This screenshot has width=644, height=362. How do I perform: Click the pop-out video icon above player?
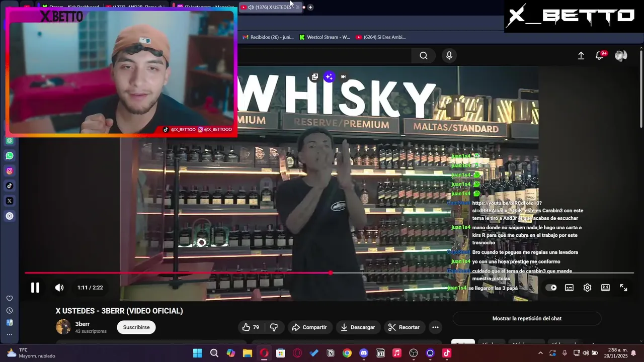pos(315,77)
